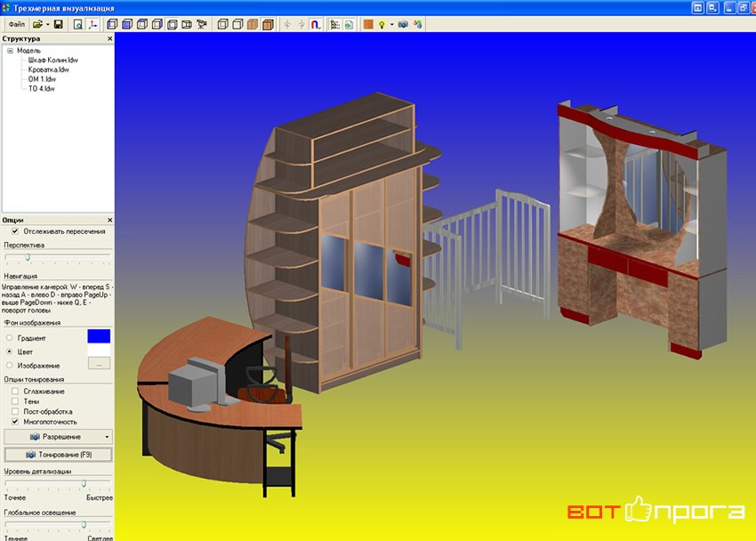Select the fourth cube view icon
Screen dimensions: 756x541
157,24
